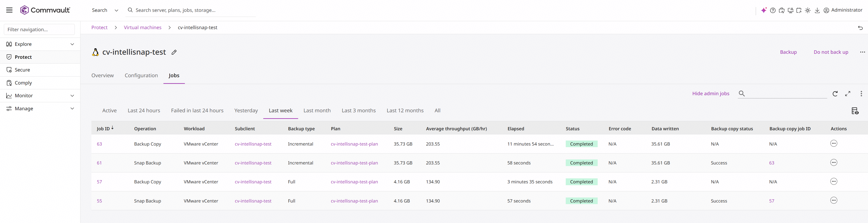The width and height of the screenshot is (868, 223).
Task: Show Active jobs filter tab
Action: (x=109, y=110)
